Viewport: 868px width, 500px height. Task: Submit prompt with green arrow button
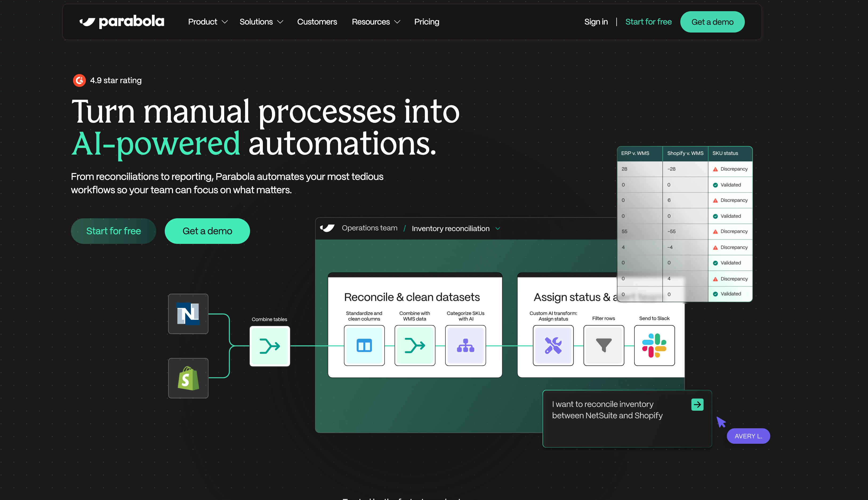(697, 405)
